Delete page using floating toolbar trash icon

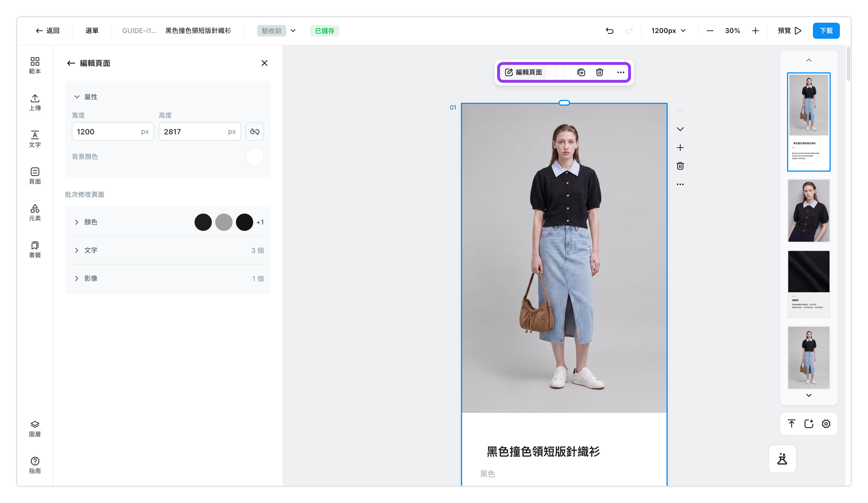point(599,72)
